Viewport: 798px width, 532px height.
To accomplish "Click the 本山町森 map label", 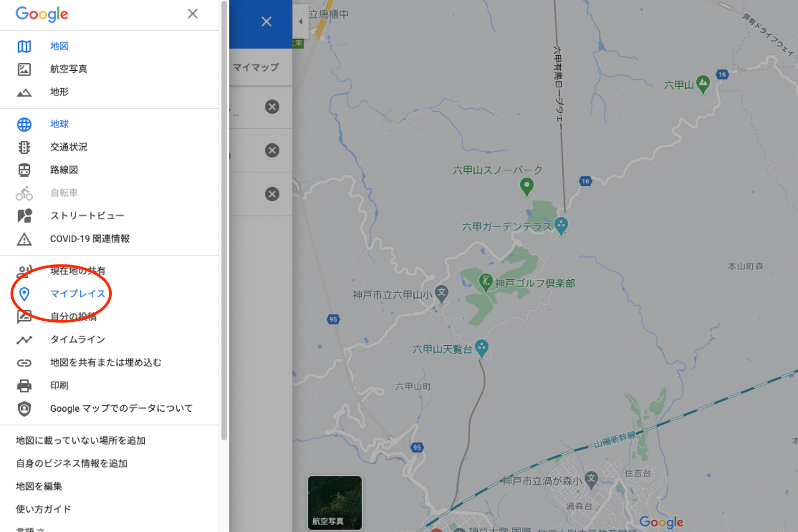I will (745, 266).
